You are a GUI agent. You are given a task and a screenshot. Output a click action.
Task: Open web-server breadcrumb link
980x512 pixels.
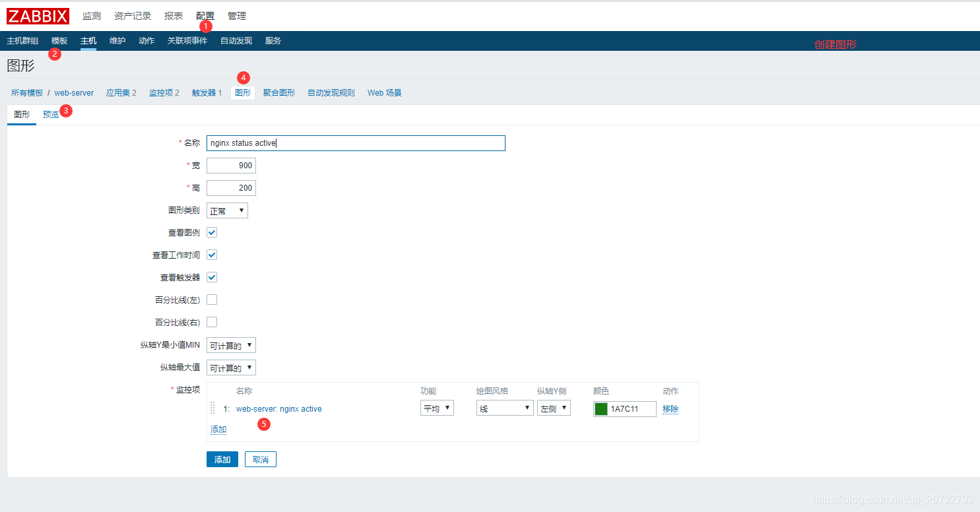point(74,93)
